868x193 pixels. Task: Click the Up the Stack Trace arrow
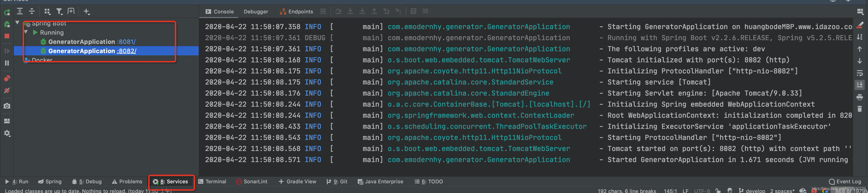(860, 49)
